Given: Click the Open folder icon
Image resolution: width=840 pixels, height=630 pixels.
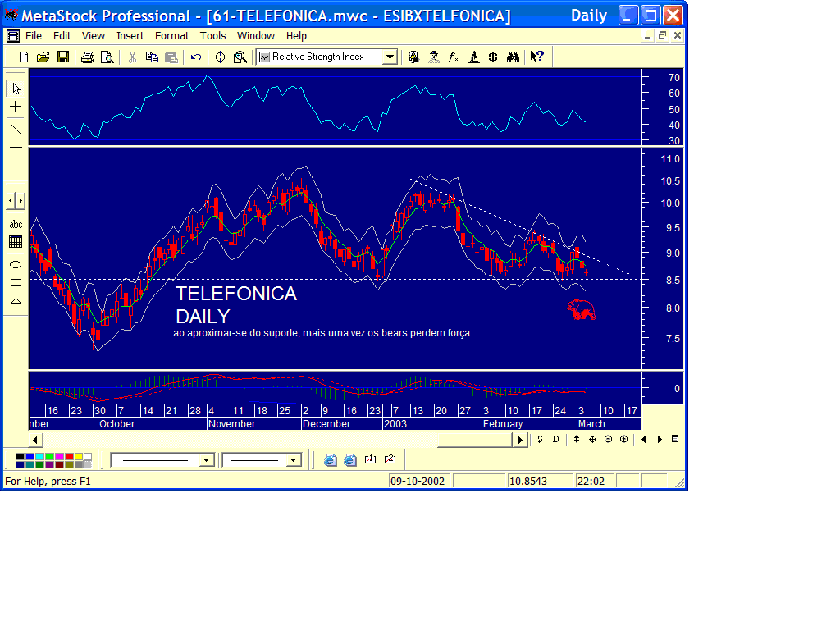Looking at the screenshot, I should click(x=43, y=57).
